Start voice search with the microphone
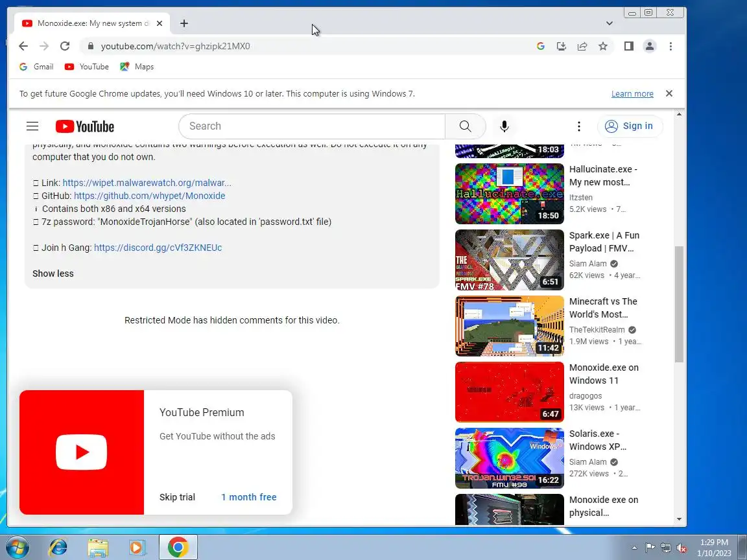The height and width of the screenshot is (560, 747). [504, 126]
